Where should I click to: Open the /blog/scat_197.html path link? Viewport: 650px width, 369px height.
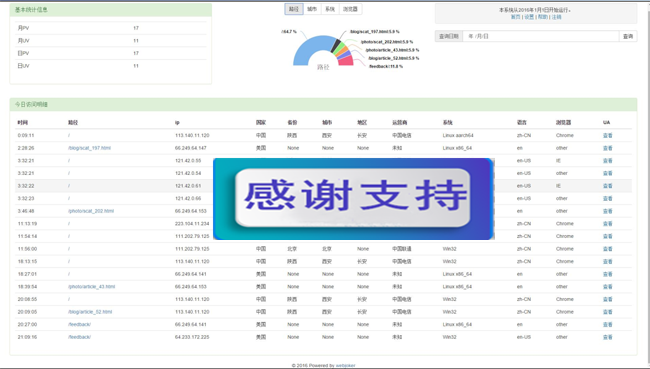tap(90, 148)
